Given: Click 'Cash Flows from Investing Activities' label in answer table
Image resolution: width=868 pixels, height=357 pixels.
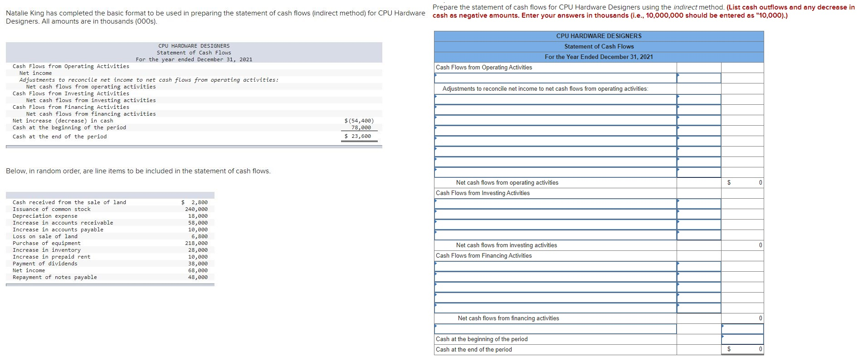Looking at the screenshot, I should [483, 193].
